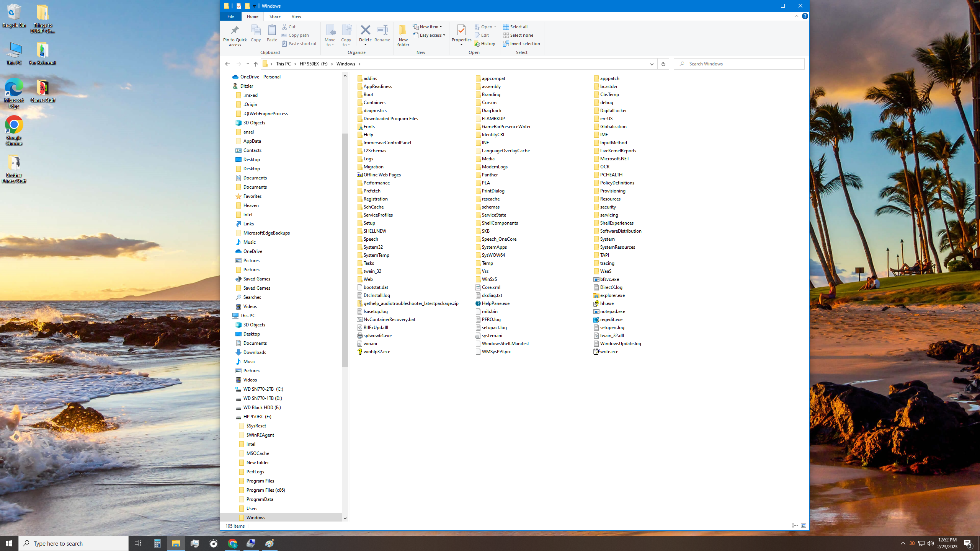Open Task View from taskbar
This screenshot has height=551, width=980.
pos(138,543)
